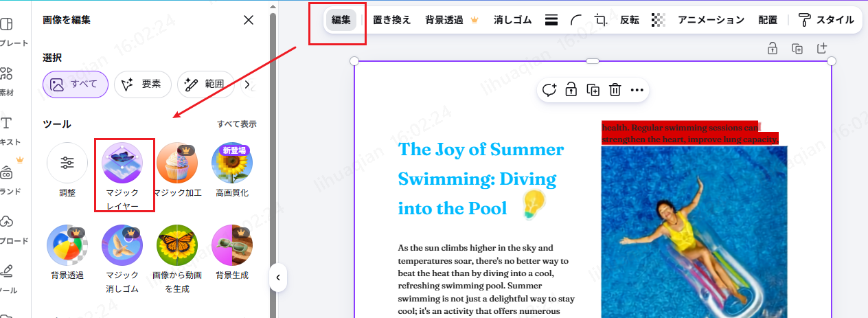Open the transparency checkerboard icon
Image resolution: width=868 pixels, height=318 pixels.
pyautogui.click(x=658, y=20)
